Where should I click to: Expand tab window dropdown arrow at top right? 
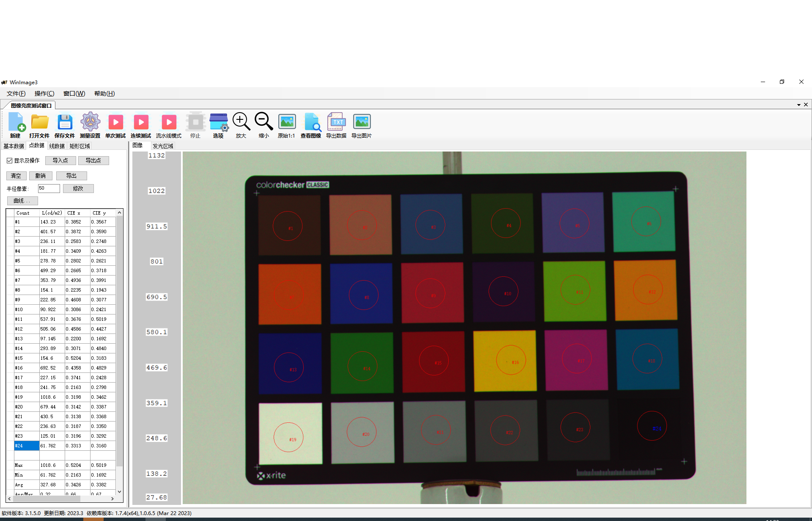pyautogui.click(x=798, y=105)
